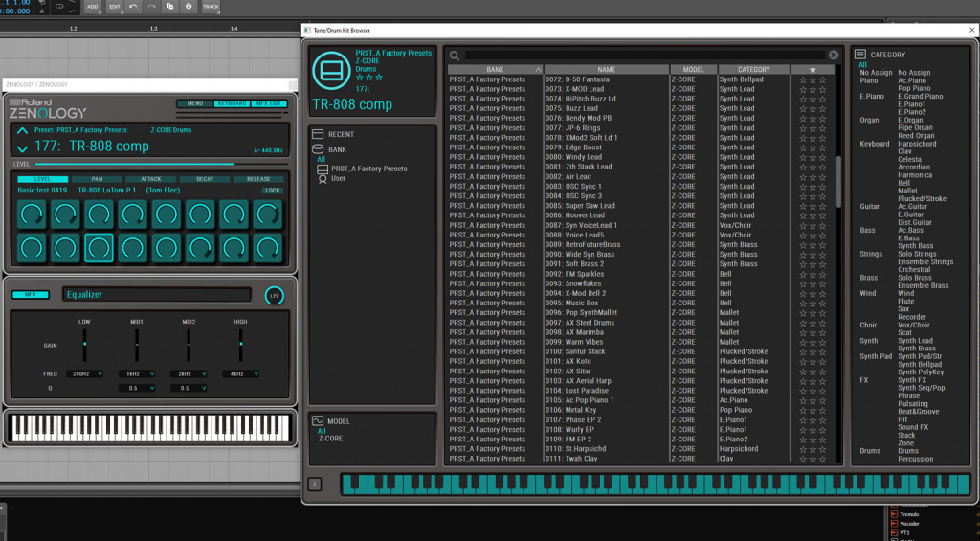The image size is (980, 541).
Task: Select the ATTACK parameter button
Action: (150, 179)
